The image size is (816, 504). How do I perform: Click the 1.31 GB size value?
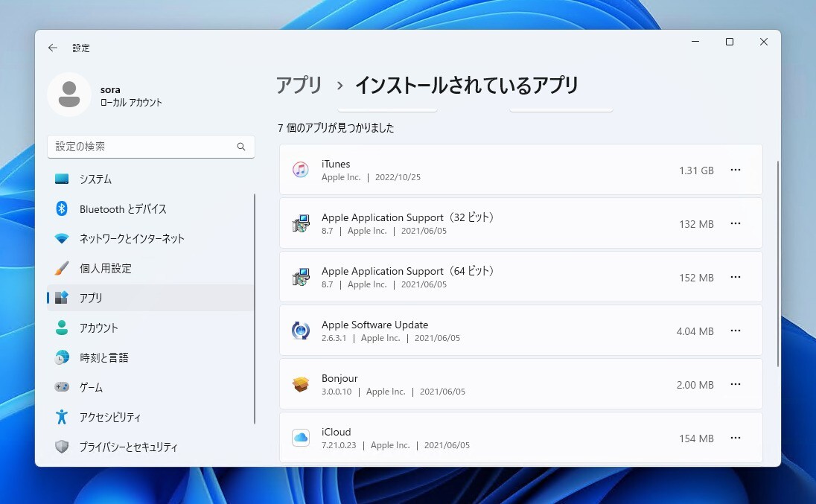(696, 170)
